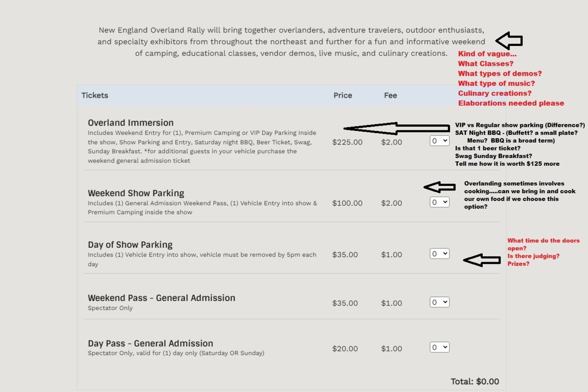Click the Fee column header
Image resolution: width=588 pixels, height=392 pixels.
coord(390,95)
